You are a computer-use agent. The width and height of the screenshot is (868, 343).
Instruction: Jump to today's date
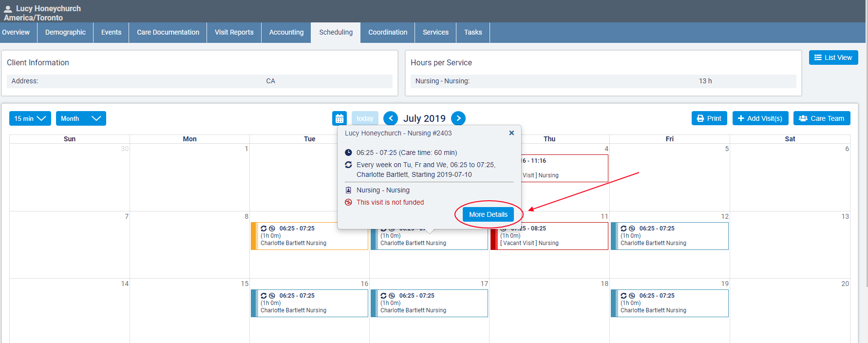(x=364, y=118)
